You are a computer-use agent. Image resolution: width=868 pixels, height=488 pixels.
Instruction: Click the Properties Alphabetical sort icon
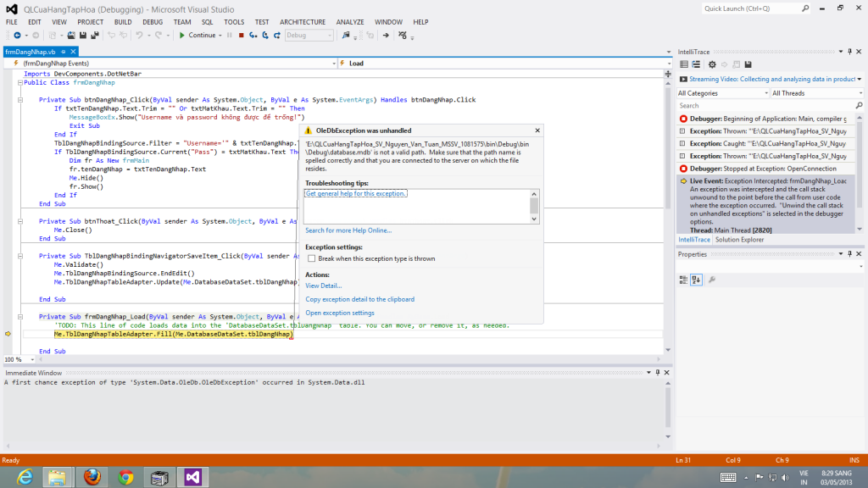(x=696, y=280)
